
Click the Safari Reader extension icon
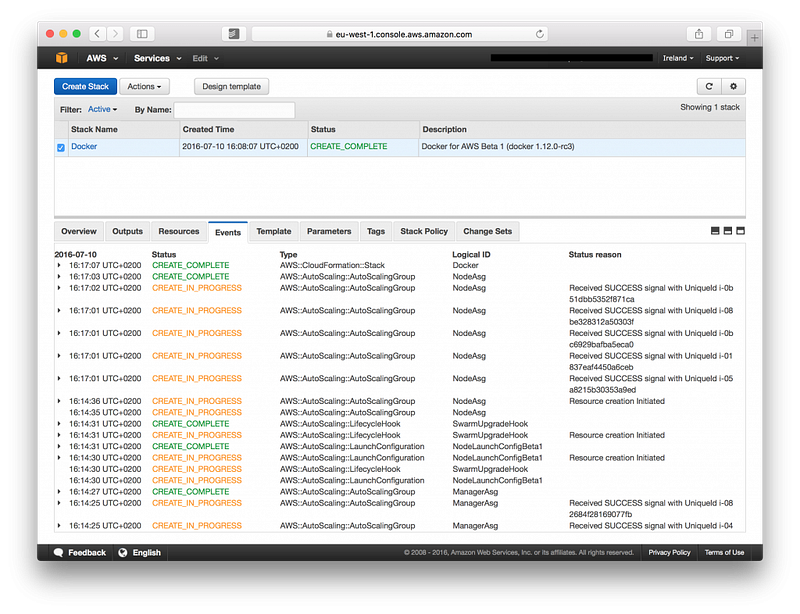click(x=234, y=34)
